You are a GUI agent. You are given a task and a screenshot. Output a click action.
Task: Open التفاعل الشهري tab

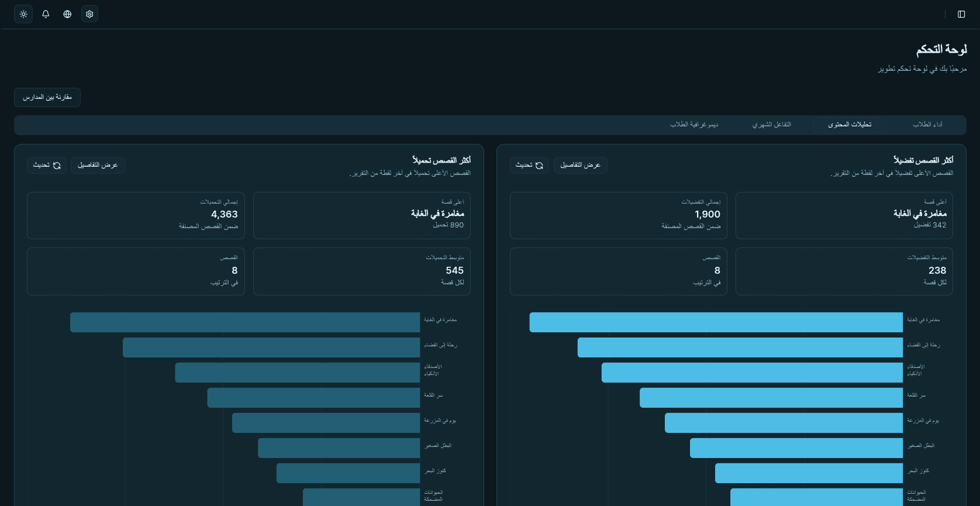pos(771,125)
